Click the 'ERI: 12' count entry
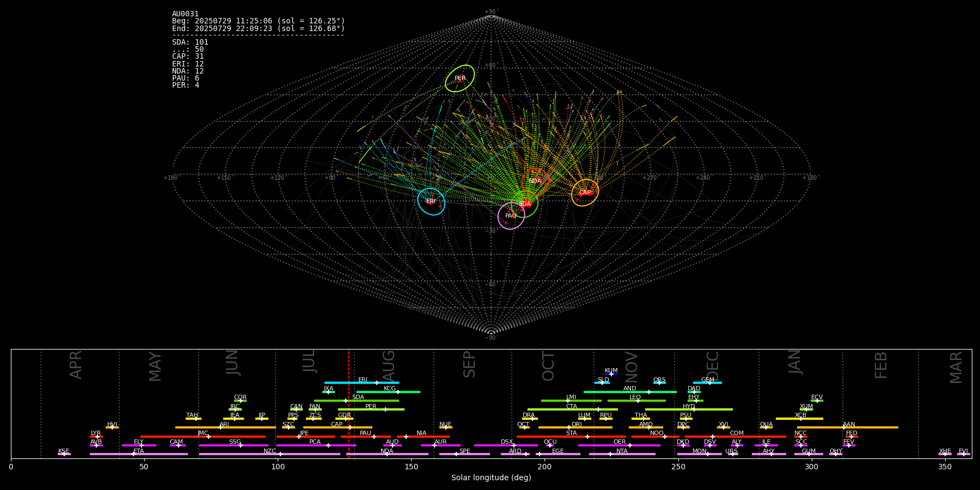Screen dimensions: 980x490 (188, 64)
